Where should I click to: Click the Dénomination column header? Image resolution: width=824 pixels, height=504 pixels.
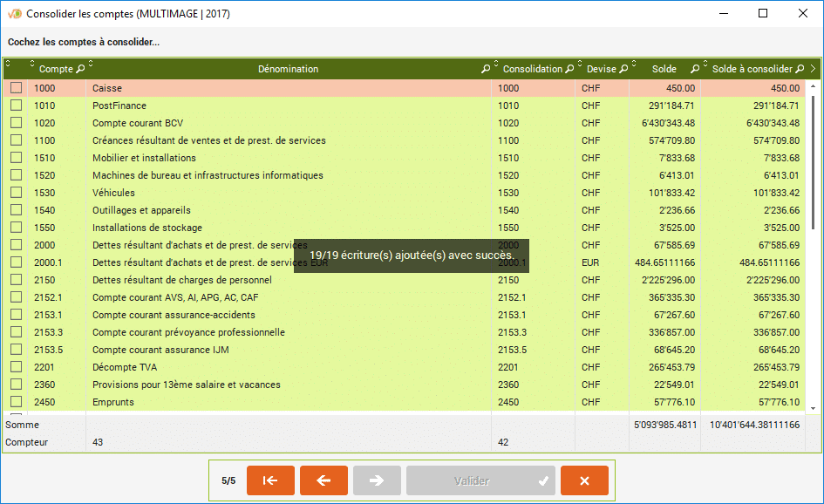288,69
